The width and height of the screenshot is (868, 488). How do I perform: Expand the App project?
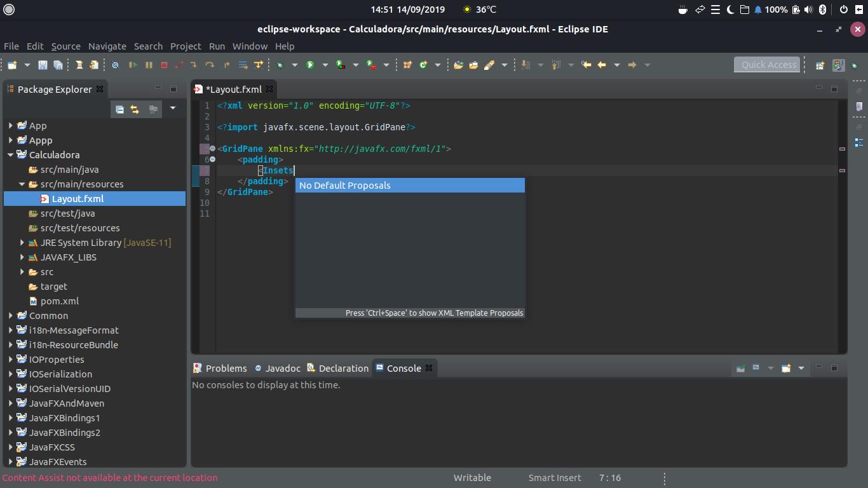tap(11, 126)
